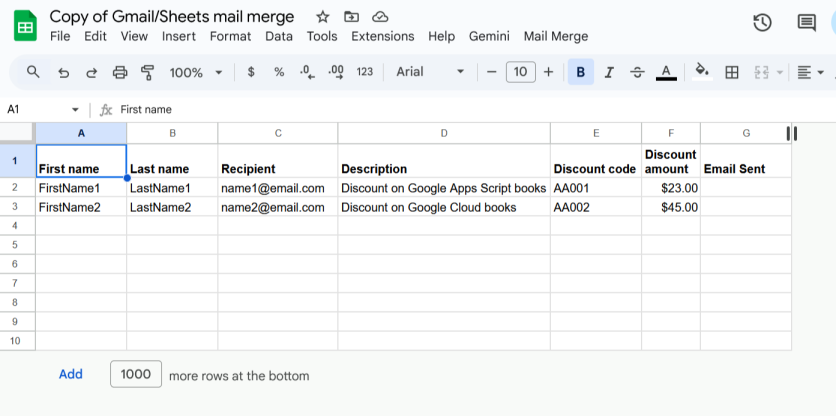Image resolution: width=836 pixels, height=416 pixels.
Task: Open more number formats 123
Action: pos(365,72)
